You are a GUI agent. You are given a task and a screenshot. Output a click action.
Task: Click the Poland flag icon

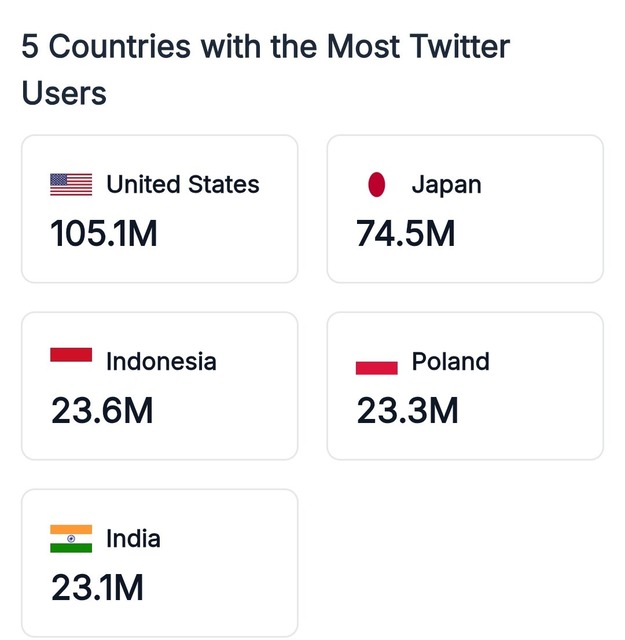pos(376,365)
